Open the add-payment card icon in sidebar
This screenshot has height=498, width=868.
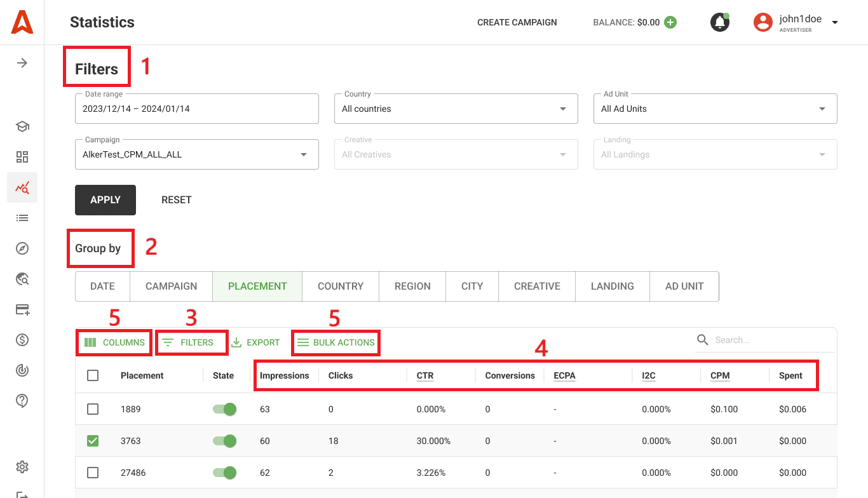[x=22, y=309]
